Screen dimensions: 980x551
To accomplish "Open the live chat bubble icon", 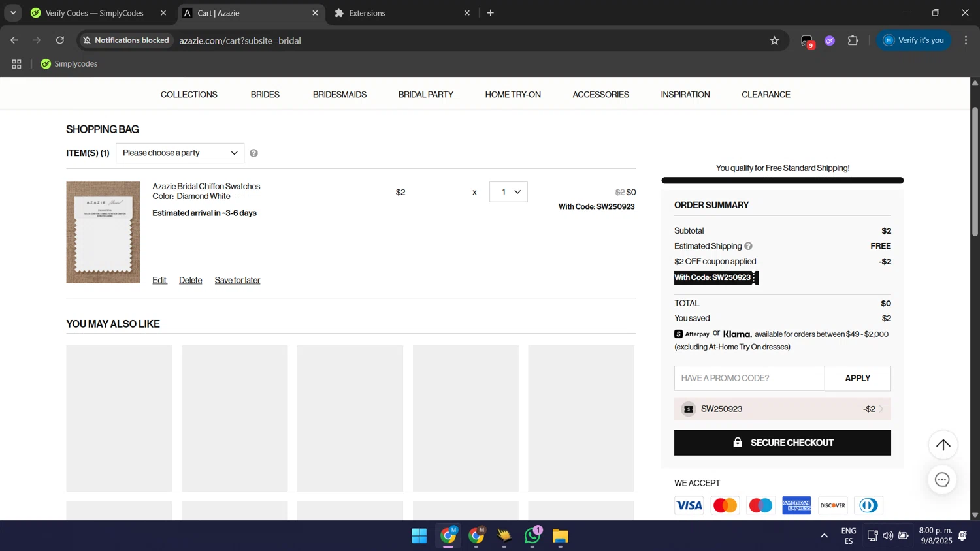I will click(942, 480).
